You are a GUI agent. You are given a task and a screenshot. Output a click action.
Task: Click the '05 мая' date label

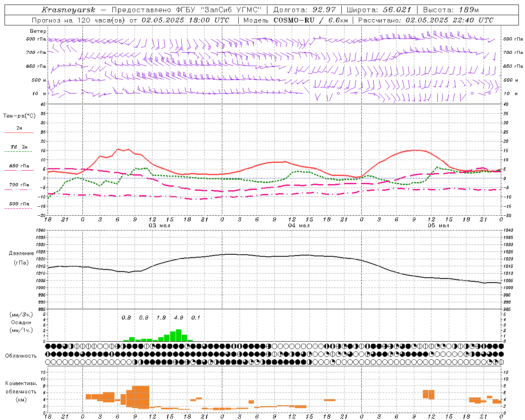tap(438, 226)
